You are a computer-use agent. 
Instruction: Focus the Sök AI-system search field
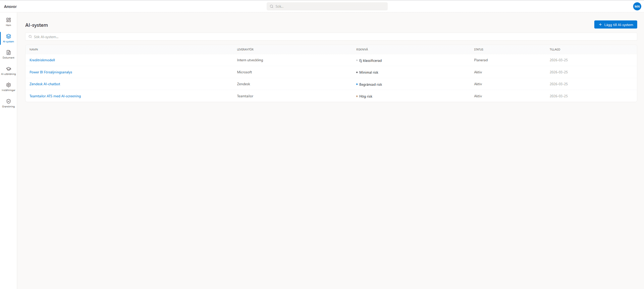tap(331, 37)
